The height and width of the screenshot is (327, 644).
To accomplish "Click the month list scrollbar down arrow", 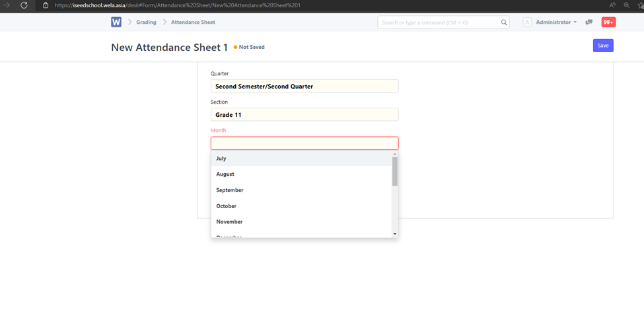I will (x=395, y=234).
